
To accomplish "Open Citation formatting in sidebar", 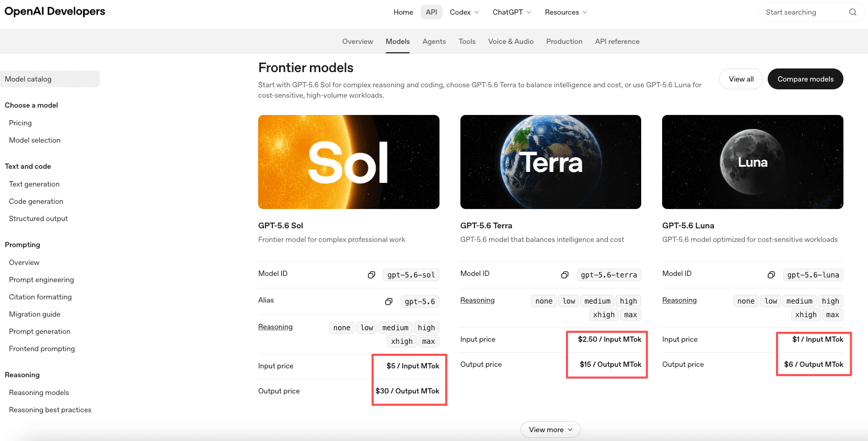I will pyautogui.click(x=40, y=297).
